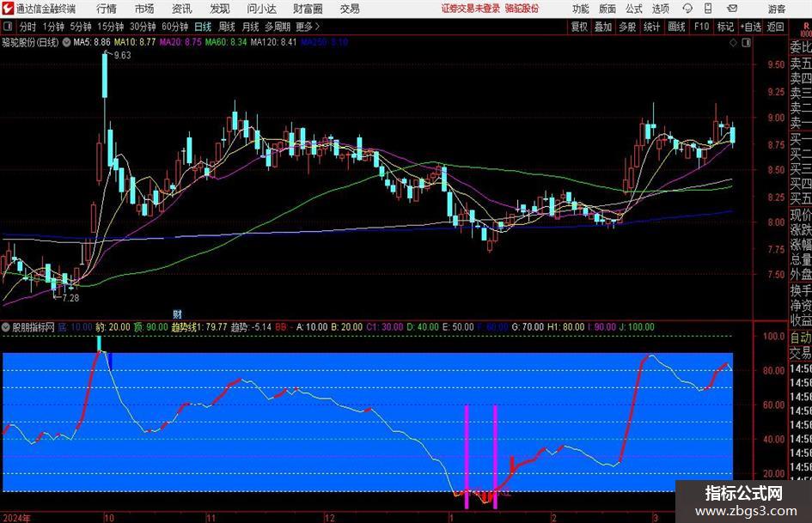Click the 趋势: -5.14 indicator value
The width and height of the screenshot is (812, 523).
(251, 327)
